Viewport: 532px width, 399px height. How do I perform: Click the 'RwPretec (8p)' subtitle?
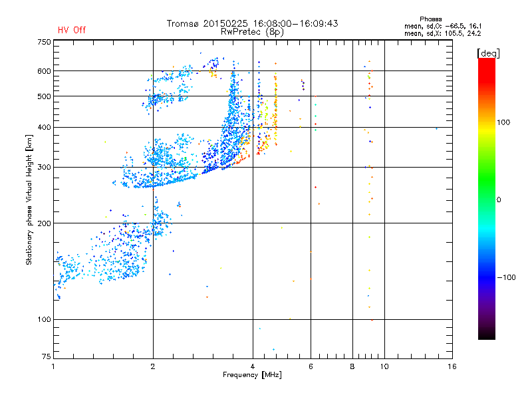point(252,32)
